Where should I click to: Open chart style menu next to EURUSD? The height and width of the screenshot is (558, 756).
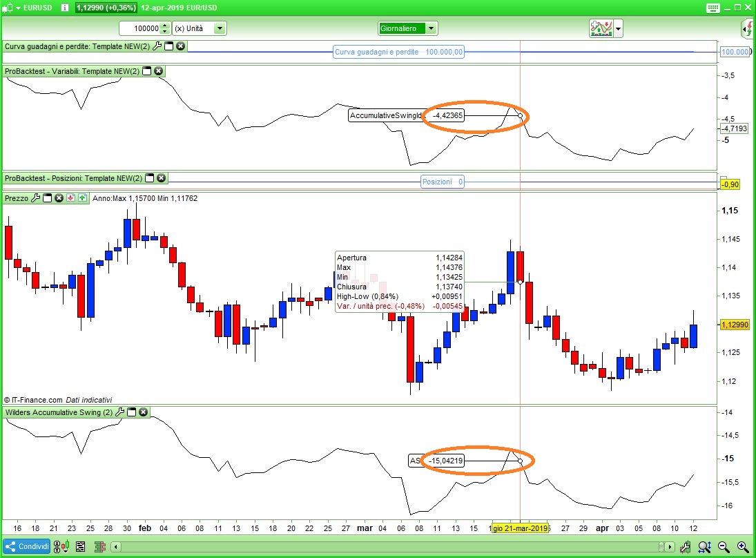[x=10, y=8]
